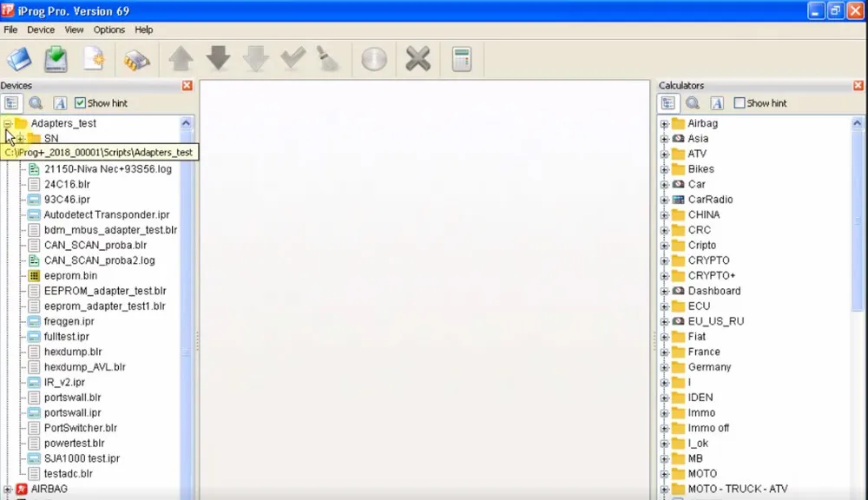Viewport: 868px width, 500px height.
Task: Click the large X stop toolbar icon
Action: 418,59
